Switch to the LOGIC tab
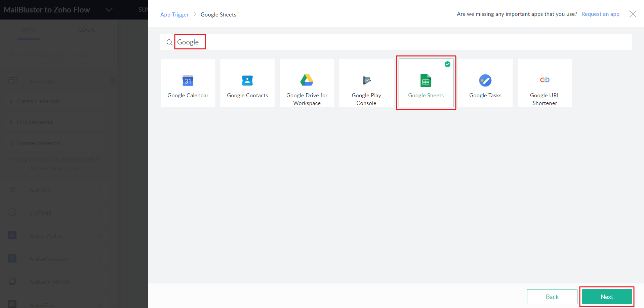 pyautogui.click(x=87, y=30)
